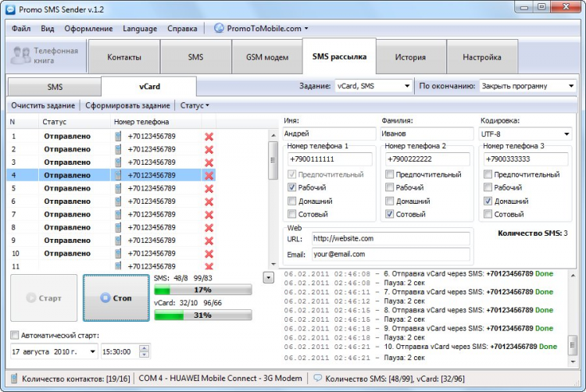Click the Email field your@email.com
Viewport: 586px width, 392px height.
coord(391,255)
